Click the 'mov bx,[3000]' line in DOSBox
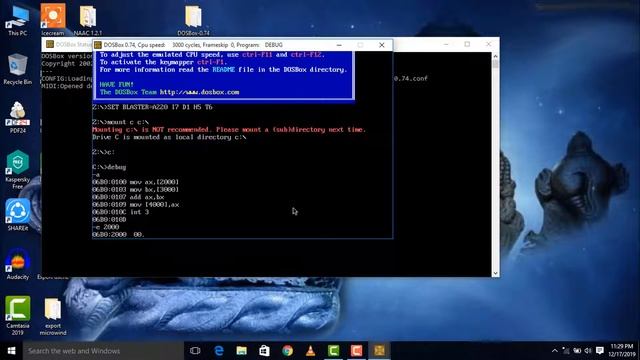Image resolution: width=640 pixels, height=360 pixels. [136, 189]
